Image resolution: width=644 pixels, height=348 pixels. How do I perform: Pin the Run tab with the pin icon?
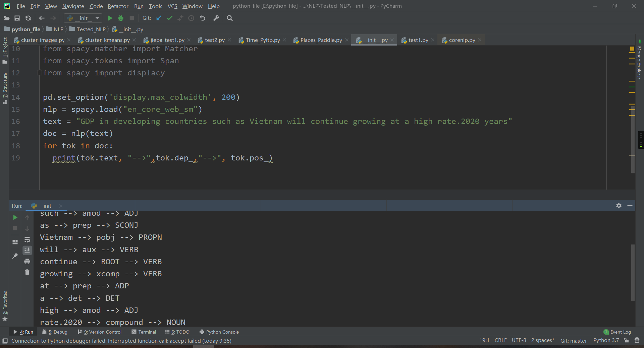pos(15,256)
